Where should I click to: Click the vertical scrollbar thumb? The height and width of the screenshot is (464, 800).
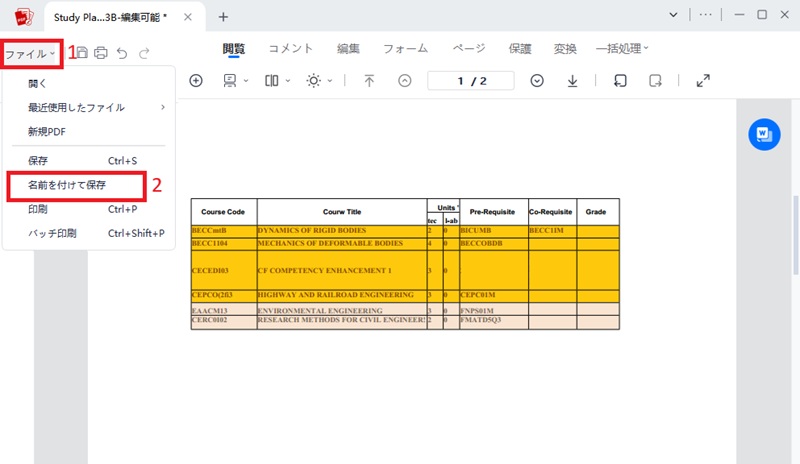(795, 235)
